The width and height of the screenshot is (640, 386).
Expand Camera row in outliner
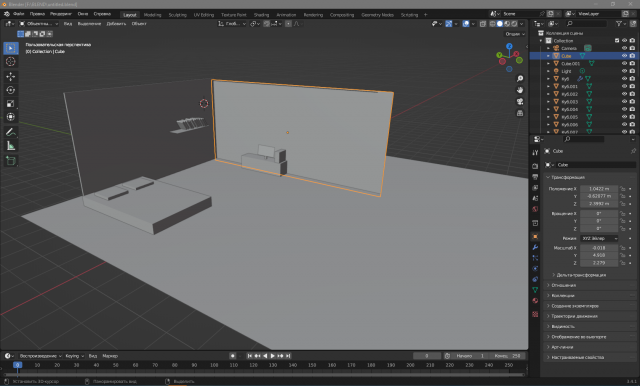coord(548,48)
